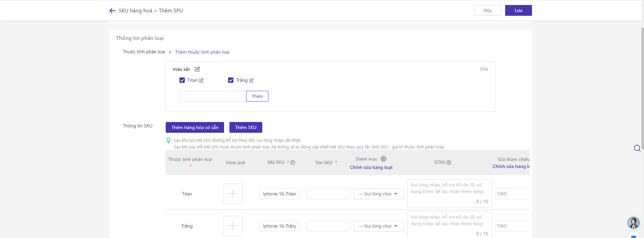This screenshot has height=238, width=644.
Task: Edit the màu sắc attribute name
Action: point(198,69)
